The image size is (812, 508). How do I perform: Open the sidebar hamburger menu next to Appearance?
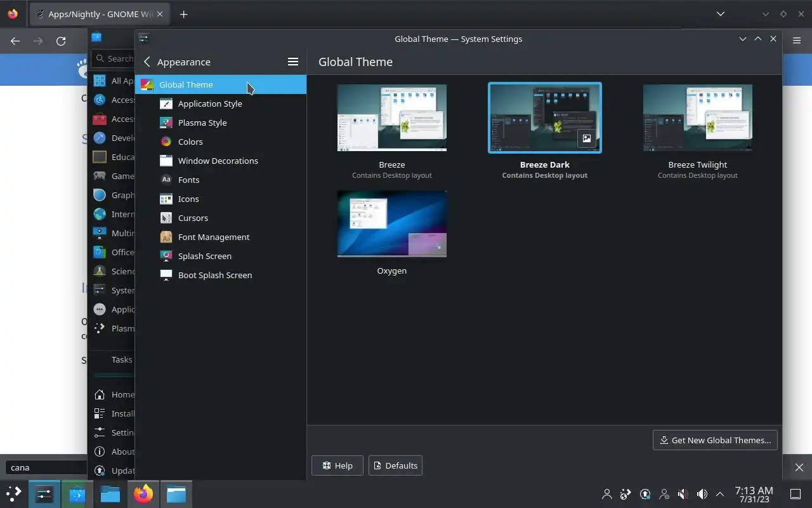coord(293,62)
